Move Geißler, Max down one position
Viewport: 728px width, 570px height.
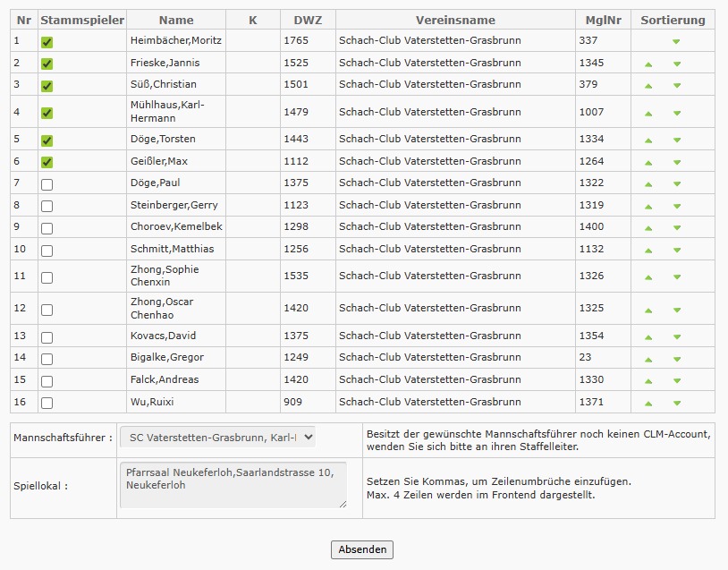coord(677,163)
